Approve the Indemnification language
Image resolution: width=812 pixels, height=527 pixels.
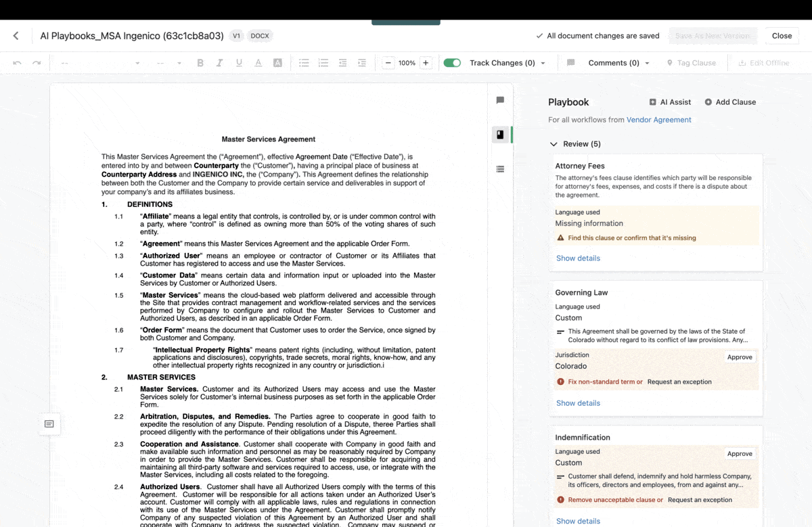click(x=740, y=454)
